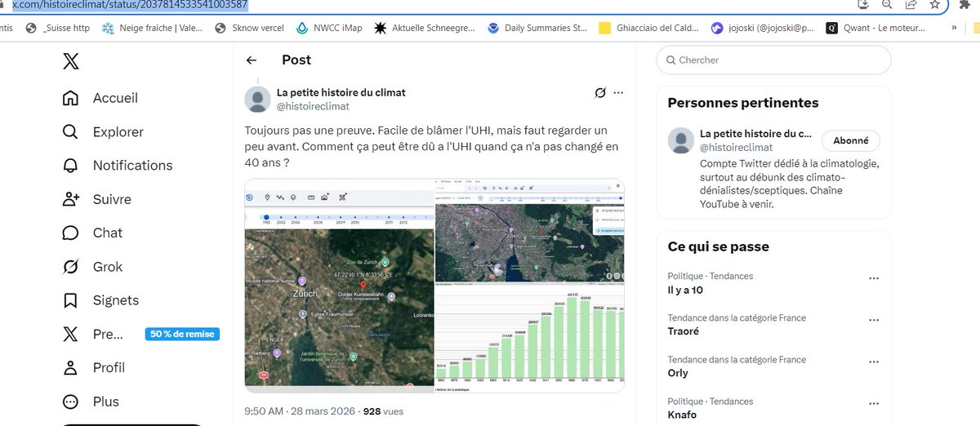
Task: Click the browser zoom magnifier icon
Action: click(887, 4)
